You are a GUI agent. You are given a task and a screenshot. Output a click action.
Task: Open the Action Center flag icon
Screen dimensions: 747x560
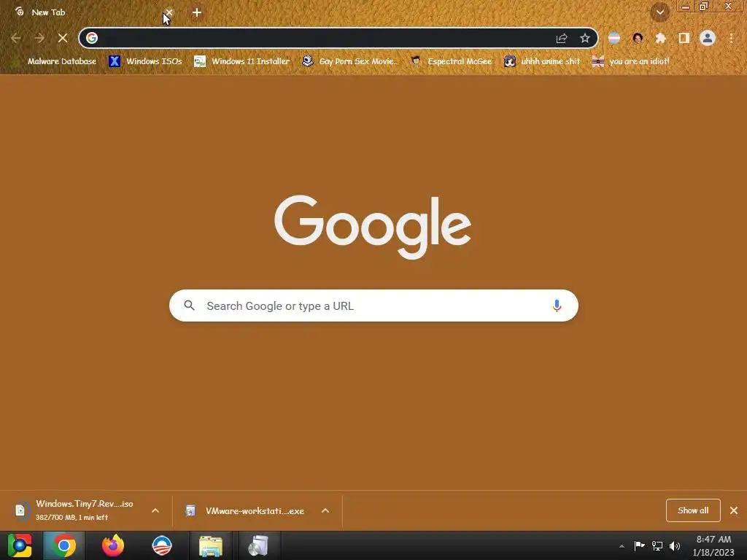(x=639, y=545)
